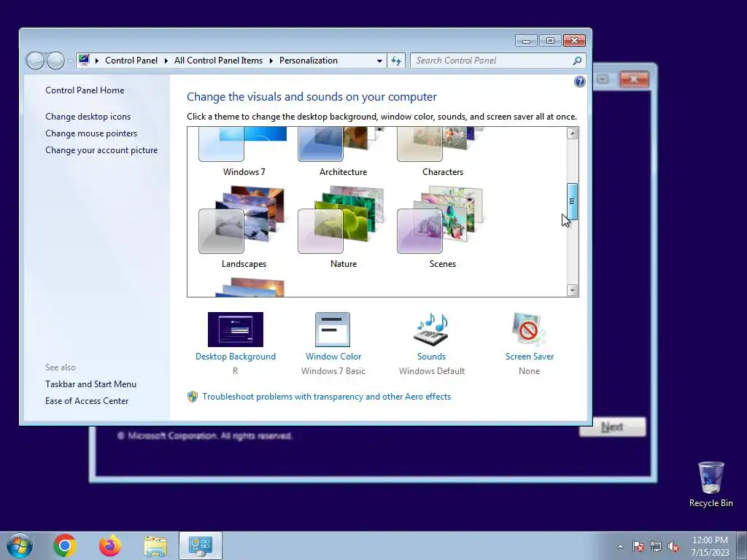Click the Sounds link text
747x560 pixels.
(x=431, y=356)
